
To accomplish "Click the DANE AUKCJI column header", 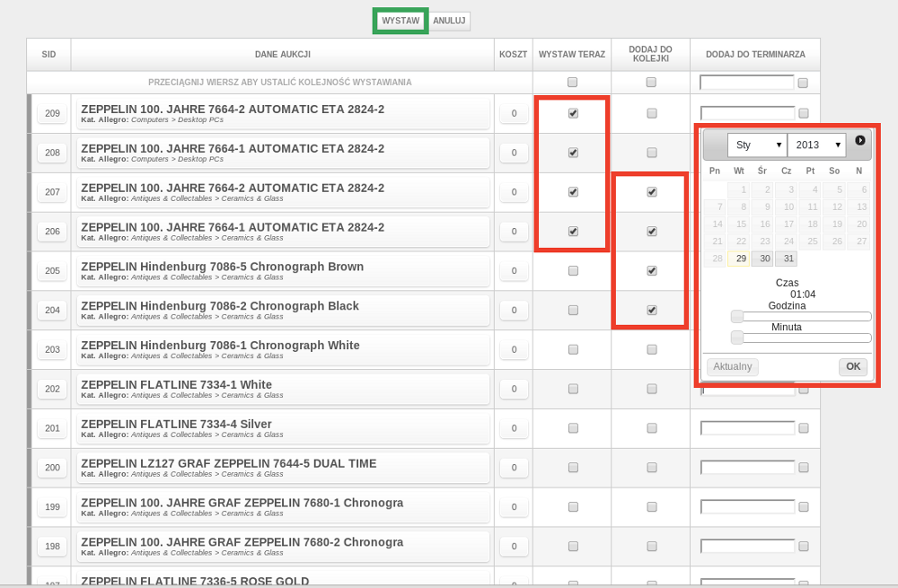I will [x=283, y=55].
